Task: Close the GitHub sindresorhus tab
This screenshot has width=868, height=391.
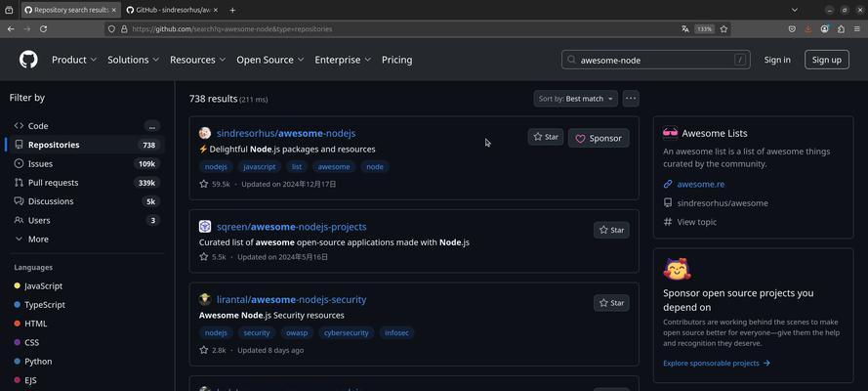Action: pyautogui.click(x=216, y=10)
